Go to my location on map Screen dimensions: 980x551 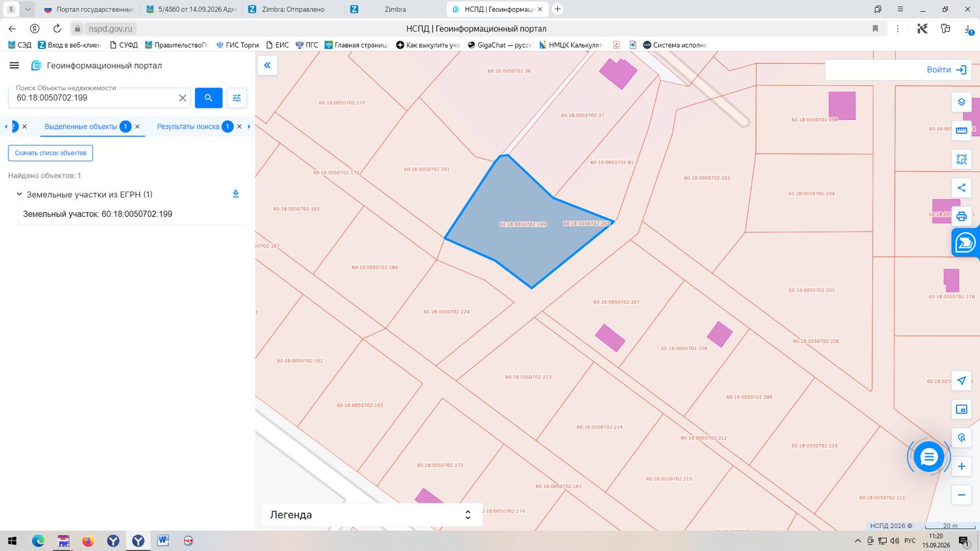click(x=962, y=381)
